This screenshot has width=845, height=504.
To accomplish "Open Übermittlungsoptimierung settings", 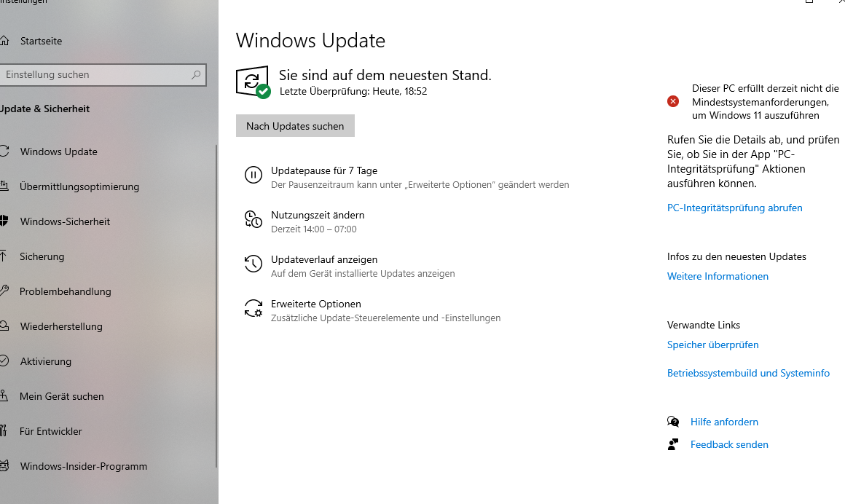I will tap(79, 186).
